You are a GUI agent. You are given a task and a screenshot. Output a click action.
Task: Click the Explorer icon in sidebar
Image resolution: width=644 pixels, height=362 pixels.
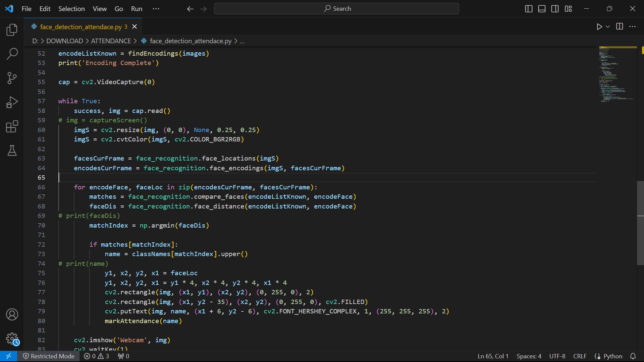pos(12,29)
